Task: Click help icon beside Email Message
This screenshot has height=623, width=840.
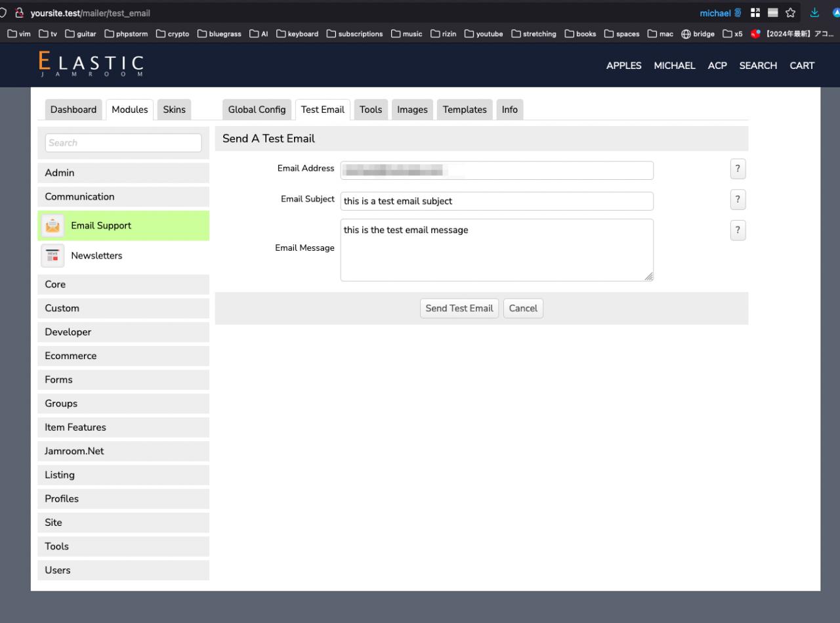Action: click(738, 230)
